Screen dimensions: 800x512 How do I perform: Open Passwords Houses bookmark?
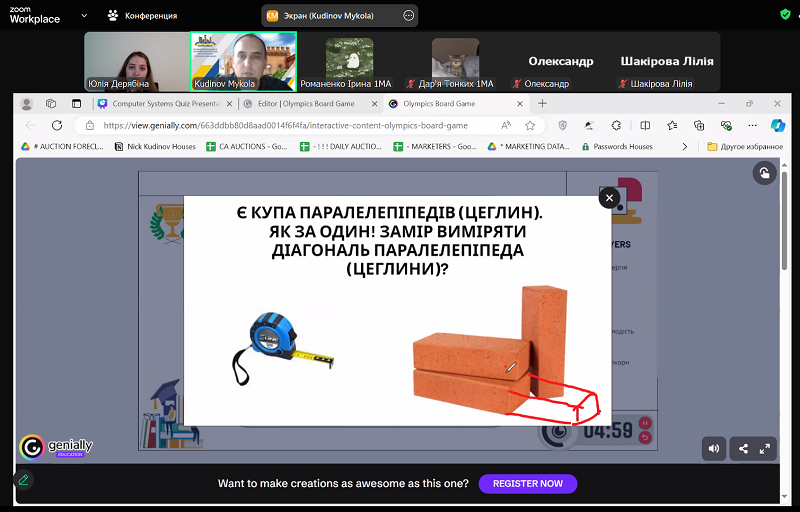tap(617, 146)
